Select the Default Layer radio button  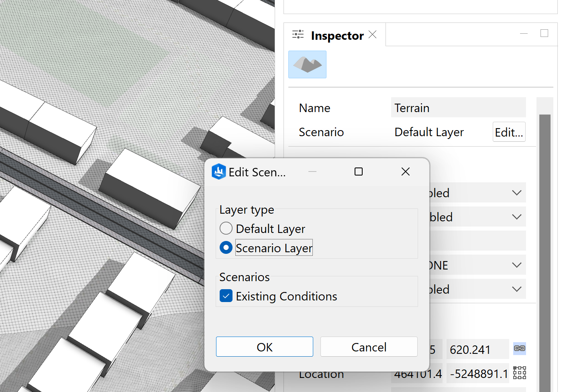(x=226, y=228)
